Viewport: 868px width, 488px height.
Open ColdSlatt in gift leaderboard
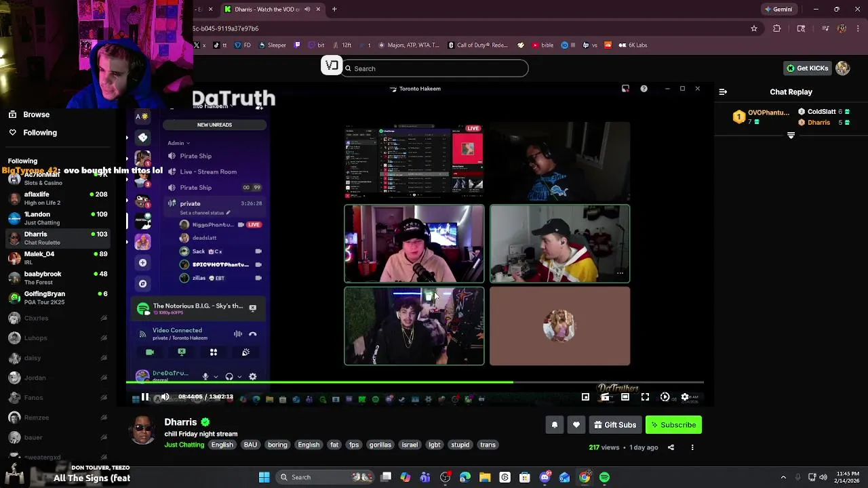821,112
